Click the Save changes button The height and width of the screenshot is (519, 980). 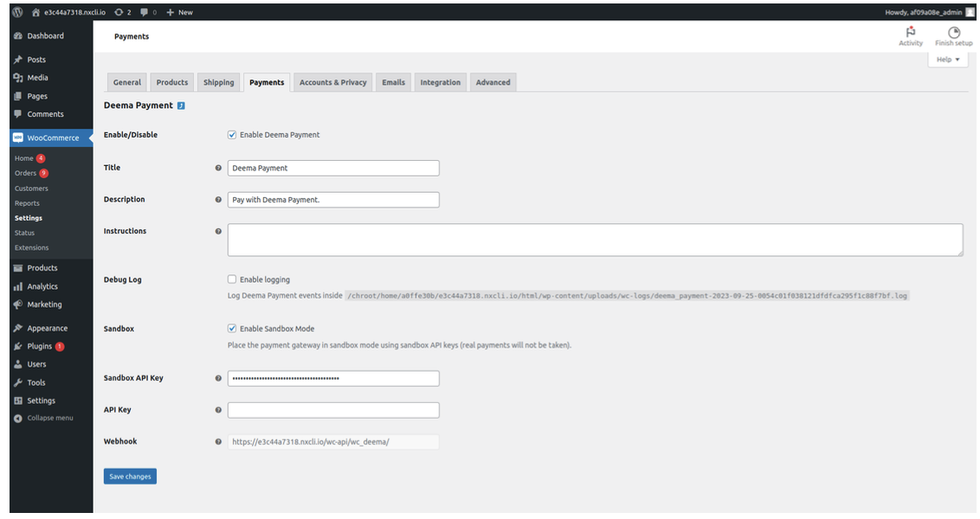(x=130, y=477)
